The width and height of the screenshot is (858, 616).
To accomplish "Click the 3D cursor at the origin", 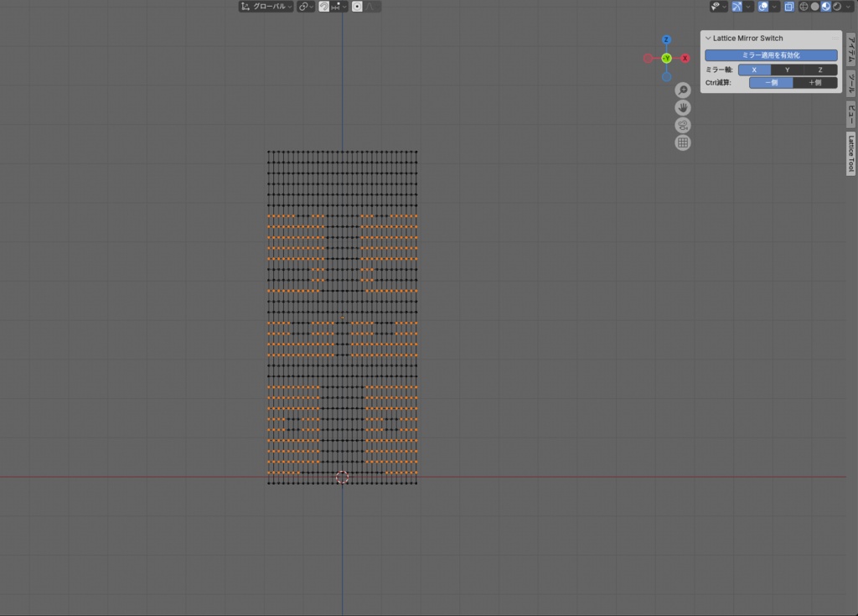I will click(x=342, y=478).
